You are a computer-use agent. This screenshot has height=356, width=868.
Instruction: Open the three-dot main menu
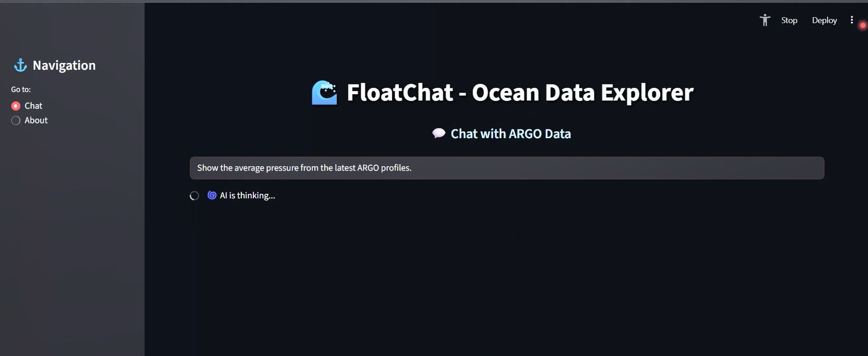pyautogui.click(x=852, y=20)
